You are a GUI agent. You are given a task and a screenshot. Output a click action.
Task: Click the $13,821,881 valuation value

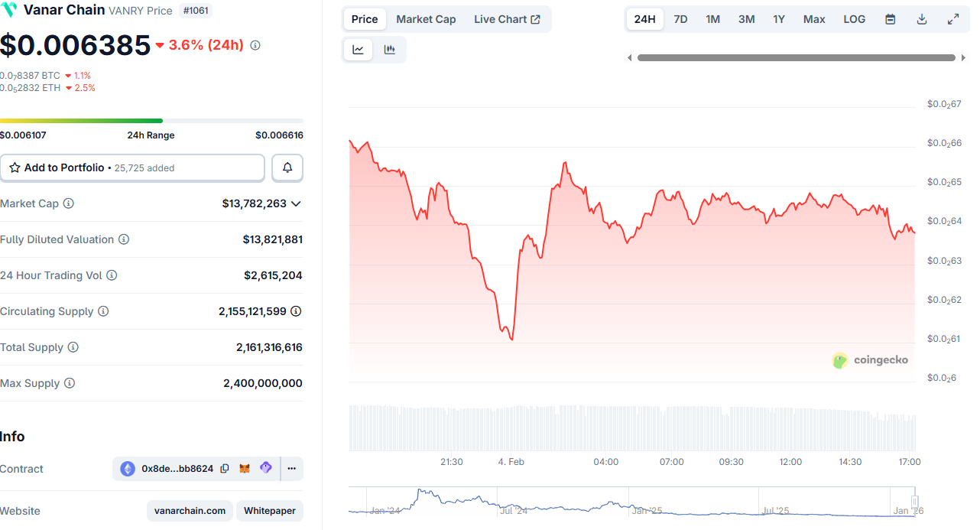273,239
